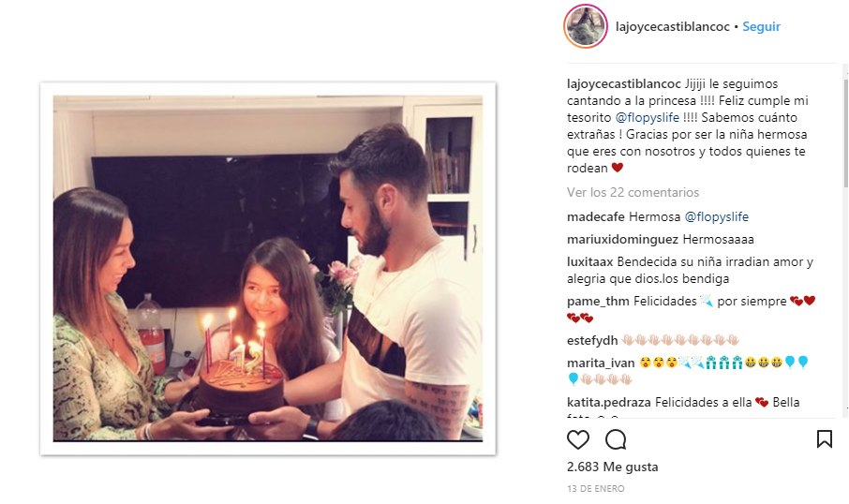Open @flopyslife mention in the caption
Viewport: 849px width, 504px height.
point(647,117)
